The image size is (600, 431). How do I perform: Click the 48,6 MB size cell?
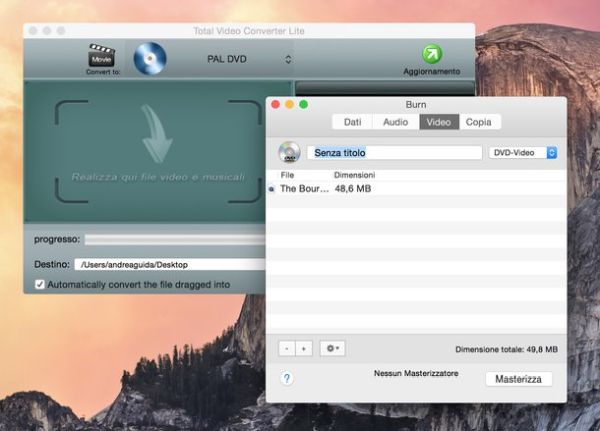pyautogui.click(x=353, y=189)
